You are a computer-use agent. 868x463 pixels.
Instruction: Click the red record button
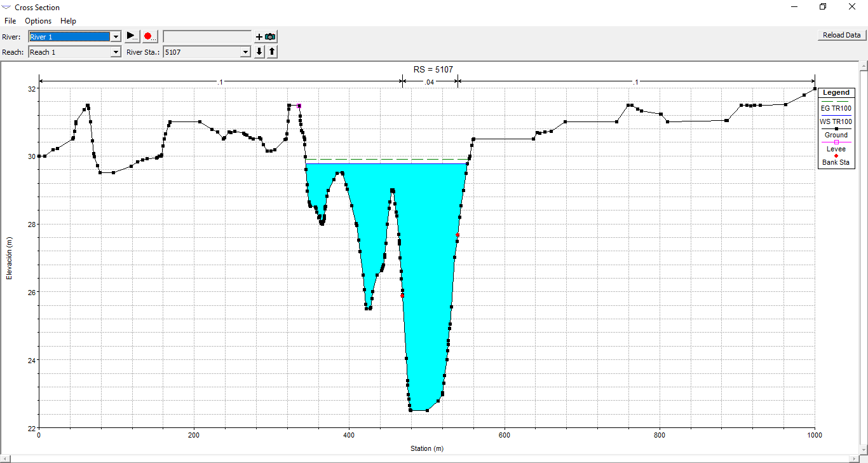[x=149, y=36]
